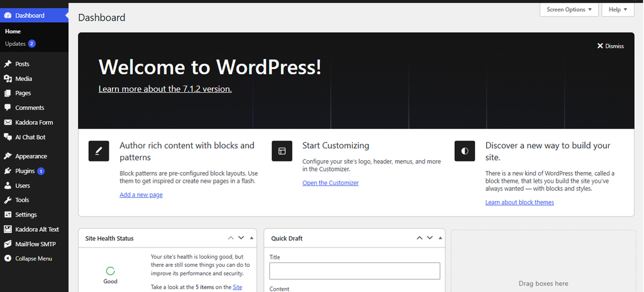
Task: Open the Updates submenu item
Action: click(x=15, y=44)
